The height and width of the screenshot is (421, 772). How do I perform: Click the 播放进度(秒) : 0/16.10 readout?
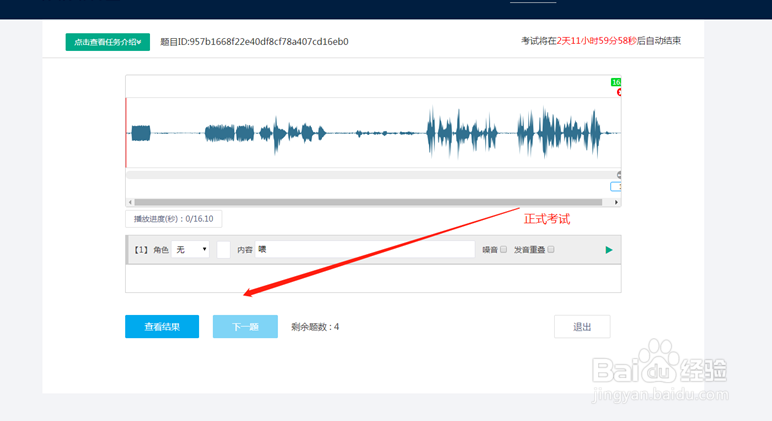[174, 219]
